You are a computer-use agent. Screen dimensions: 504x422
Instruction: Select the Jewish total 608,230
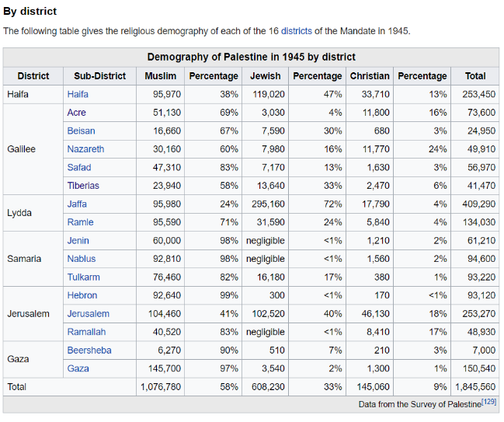(268, 386)
